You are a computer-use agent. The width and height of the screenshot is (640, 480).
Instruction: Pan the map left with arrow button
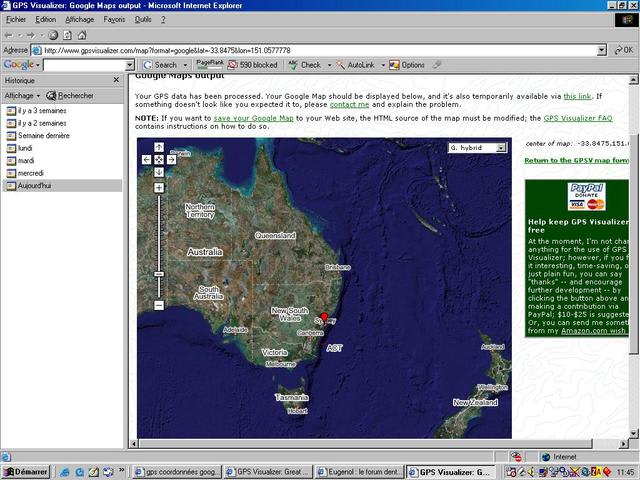[x=147, y=159]
